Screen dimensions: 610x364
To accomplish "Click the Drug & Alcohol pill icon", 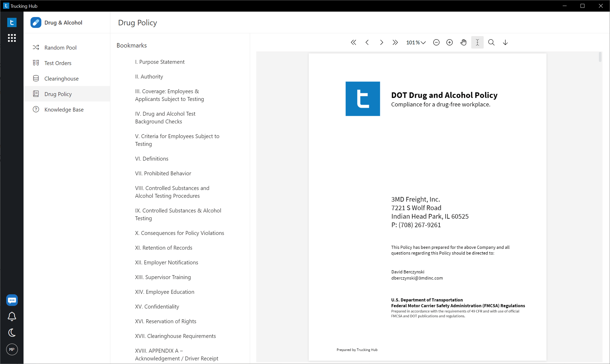I will (x=36, y=22).
